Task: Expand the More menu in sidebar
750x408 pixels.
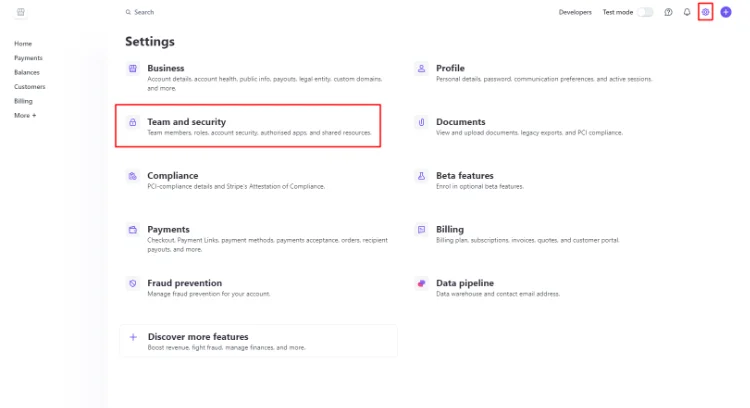Action: pos(25,115)
